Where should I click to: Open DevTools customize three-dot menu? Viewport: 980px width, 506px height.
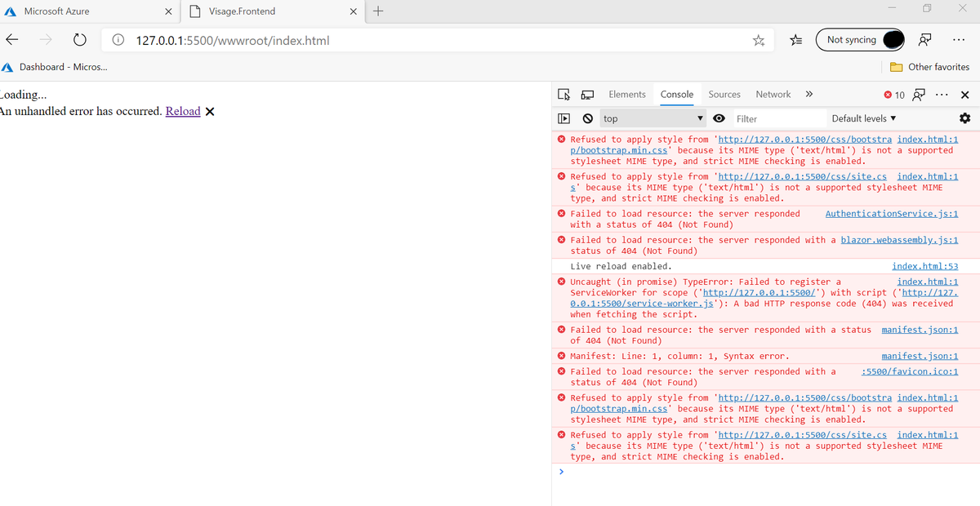pyautogui.click(x=942, y=95)
